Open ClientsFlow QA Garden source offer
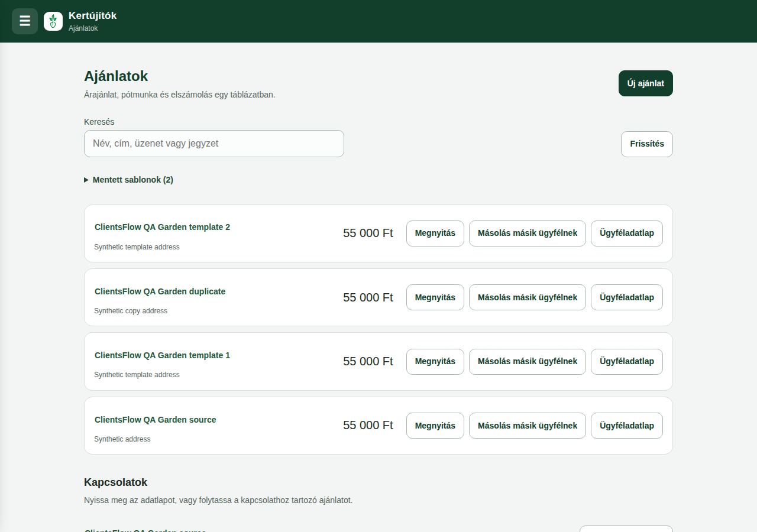The image size is (757, 532). click(x=435, y=426)
